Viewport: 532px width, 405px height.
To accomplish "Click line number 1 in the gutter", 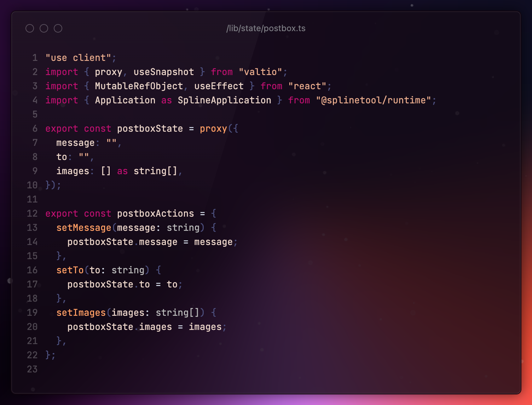I will [35, 58].
